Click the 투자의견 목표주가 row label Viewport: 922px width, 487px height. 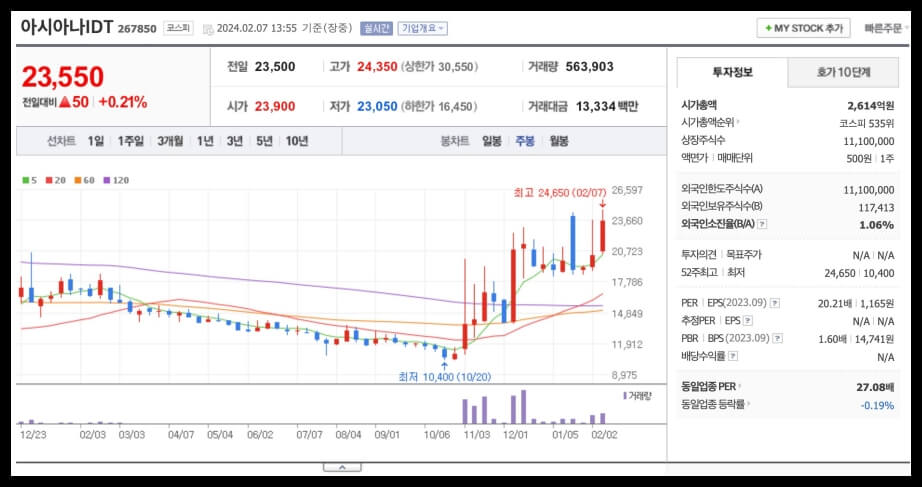coord(721,255)
